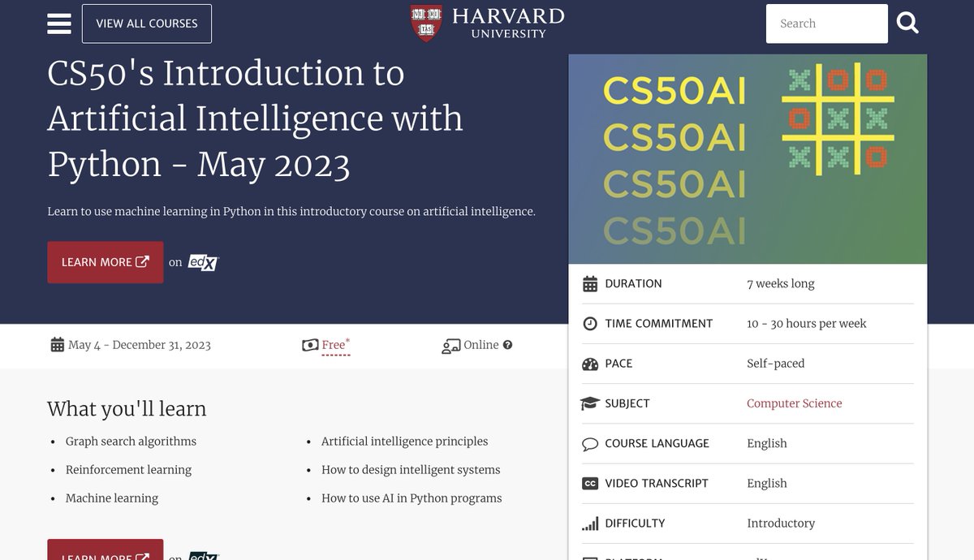Screen dimensions: 974x560
Task: Click the calendar icon beside May 4 dates
Action: point(57,345)
